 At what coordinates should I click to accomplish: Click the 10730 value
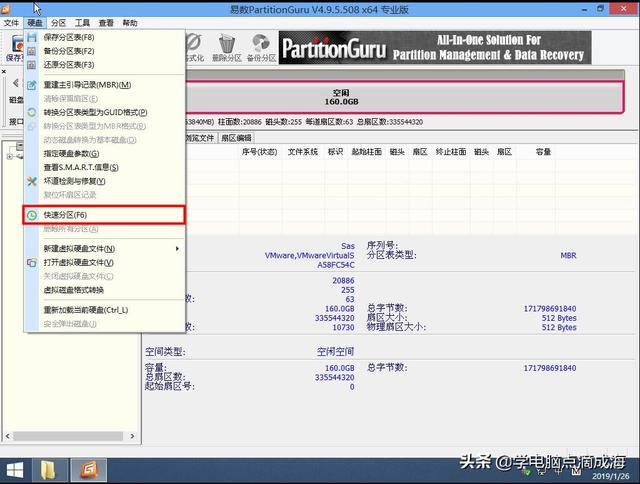(x=343, y=327)
